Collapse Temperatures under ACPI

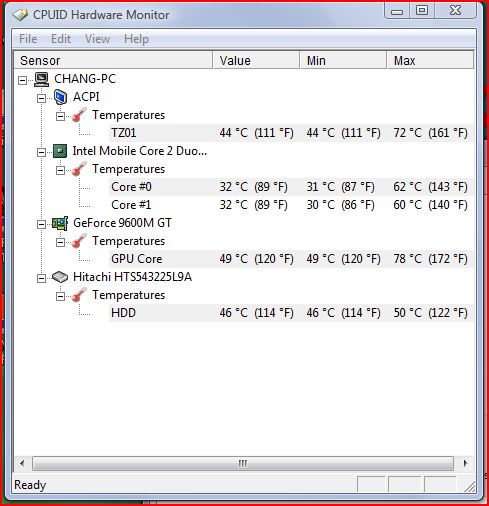tap(60, 116)
